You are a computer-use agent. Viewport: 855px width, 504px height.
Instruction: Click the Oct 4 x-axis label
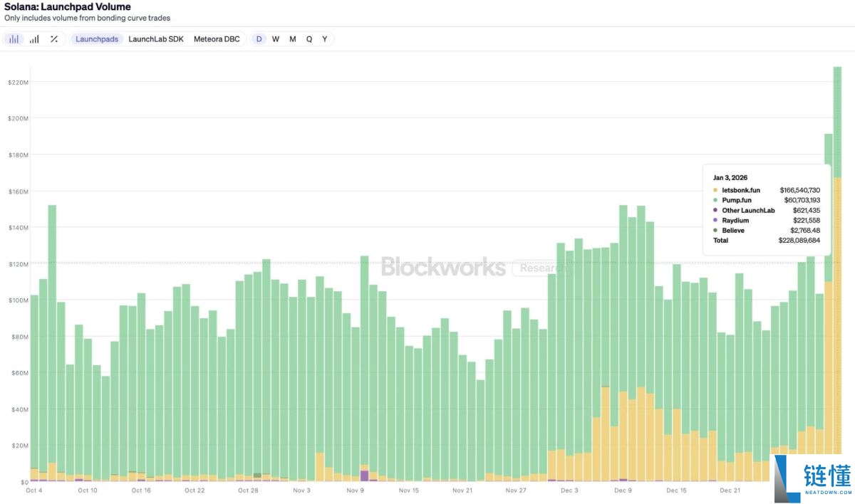(34, 490)
